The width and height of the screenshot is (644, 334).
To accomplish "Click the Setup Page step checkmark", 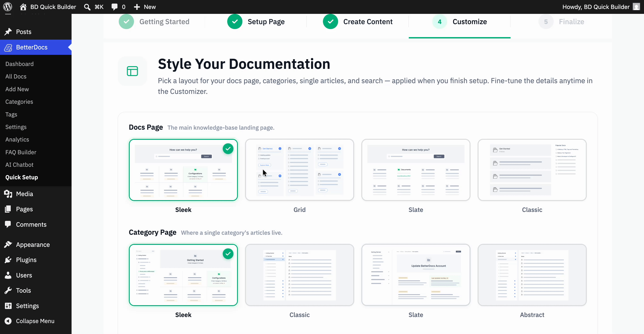I will 235,21.
